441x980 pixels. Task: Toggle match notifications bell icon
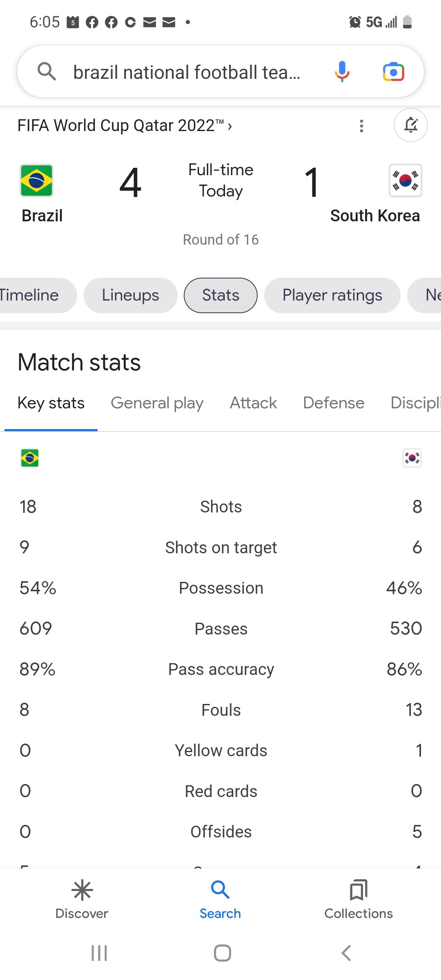coord(410,125)
